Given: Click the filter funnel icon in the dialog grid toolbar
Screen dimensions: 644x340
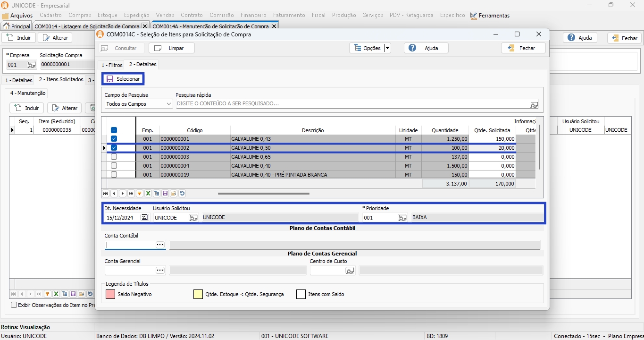Looking at the screenshot, I should (x=140, y=194).
